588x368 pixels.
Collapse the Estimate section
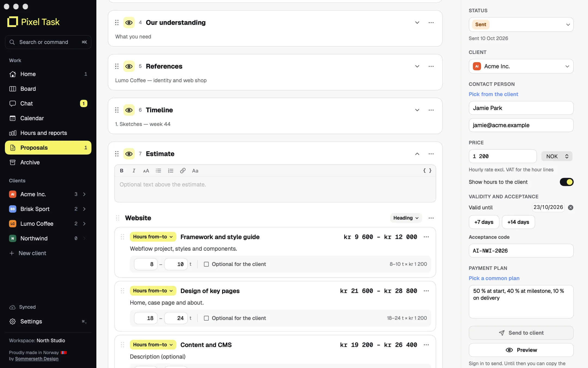417,154
